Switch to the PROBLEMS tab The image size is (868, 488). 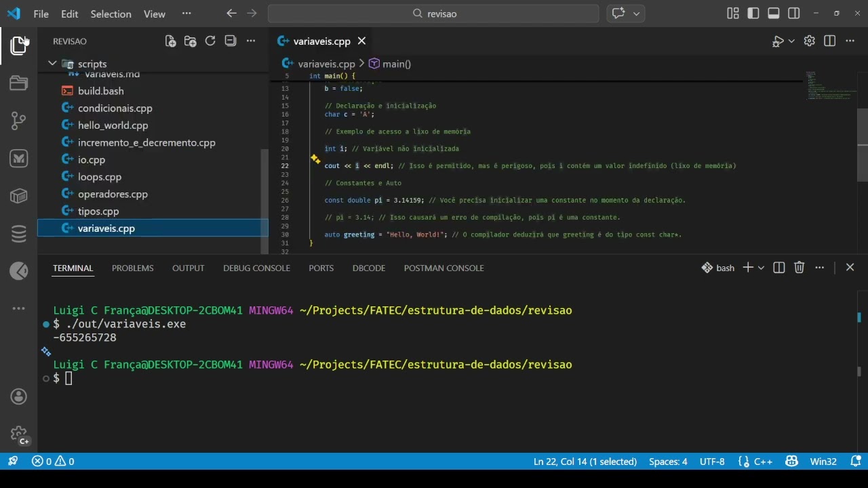tap(133, 268)
